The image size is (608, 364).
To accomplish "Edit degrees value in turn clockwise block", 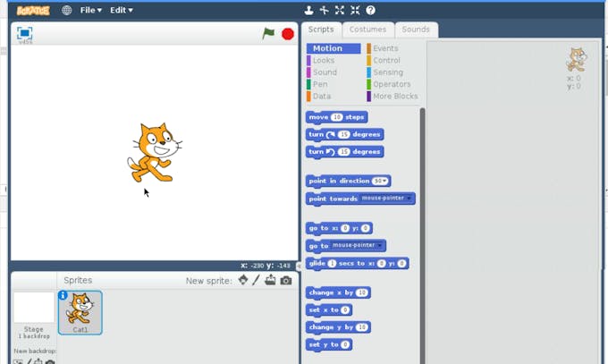I will coord(343,134).
